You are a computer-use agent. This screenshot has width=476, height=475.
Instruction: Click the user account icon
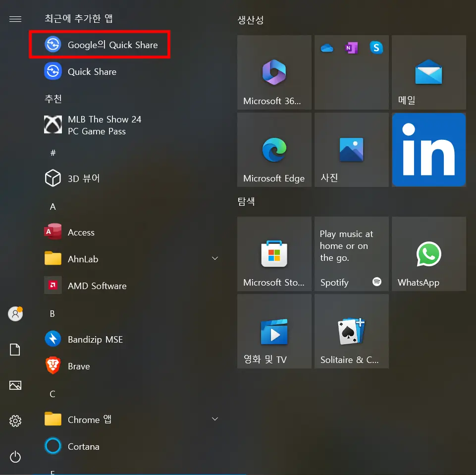[x=15, y=314]
